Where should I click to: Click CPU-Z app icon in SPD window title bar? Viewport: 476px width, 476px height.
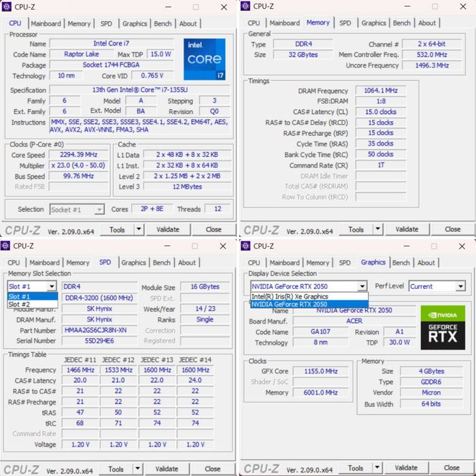[x=5, y=245]
